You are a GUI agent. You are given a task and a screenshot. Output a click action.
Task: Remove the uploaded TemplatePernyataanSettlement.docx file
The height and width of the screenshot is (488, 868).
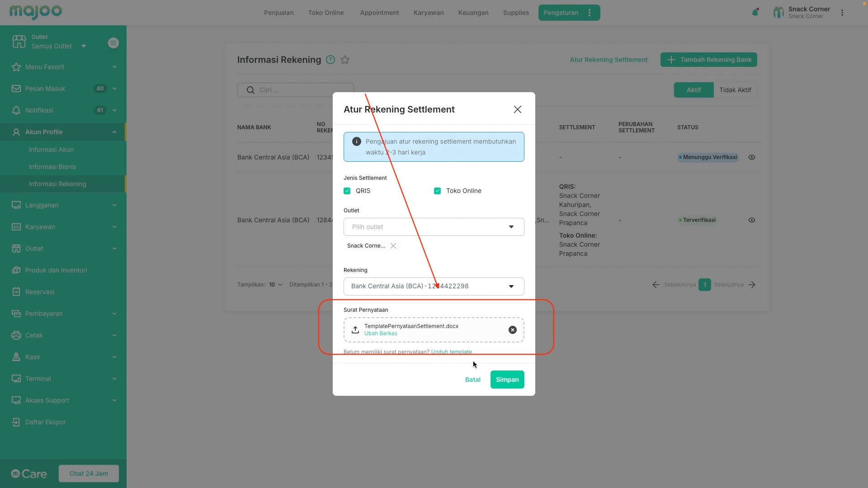tap(512, 330)
